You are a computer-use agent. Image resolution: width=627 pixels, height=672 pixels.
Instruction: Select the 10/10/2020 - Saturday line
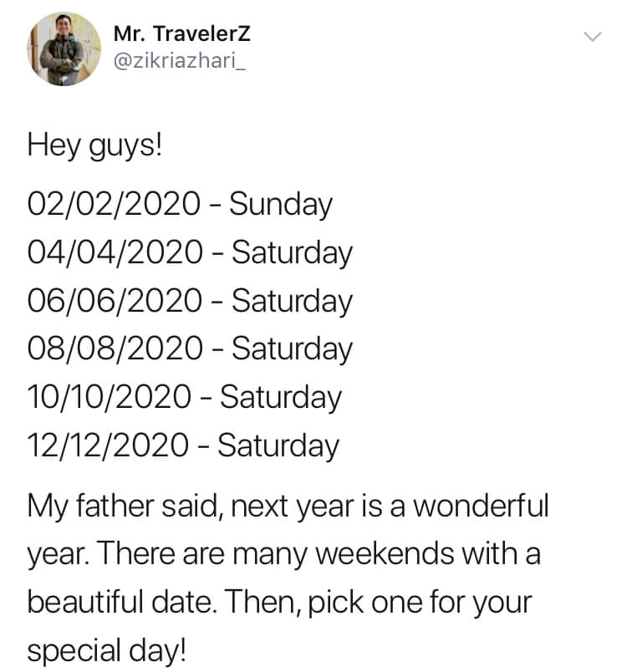click(x=184, y=398)
